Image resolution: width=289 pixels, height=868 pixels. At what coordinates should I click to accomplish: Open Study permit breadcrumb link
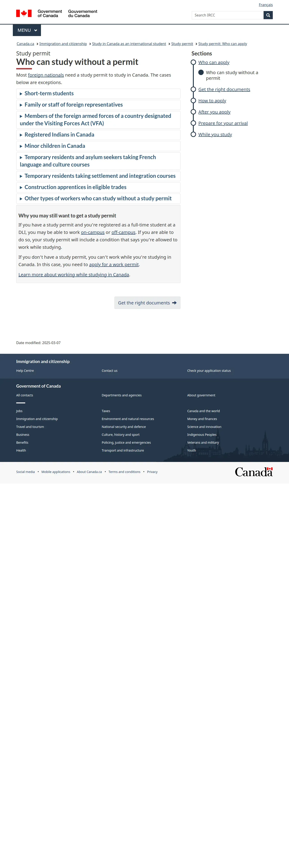pos(182,44)
